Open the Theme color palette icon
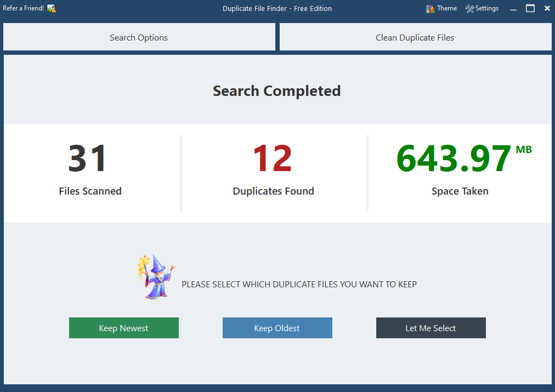The width and height of the screenshot is (555, 392). click(x=430, y=8)
